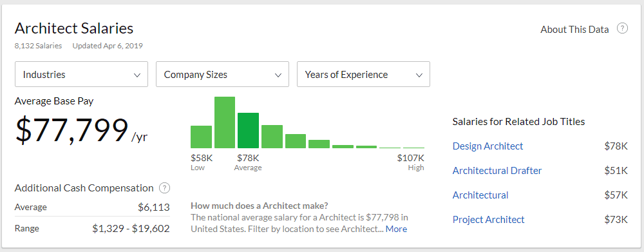This screenshot has height=252, width=644.
Task: Select the Architectural related job title
Action: [x=480, y=195]
